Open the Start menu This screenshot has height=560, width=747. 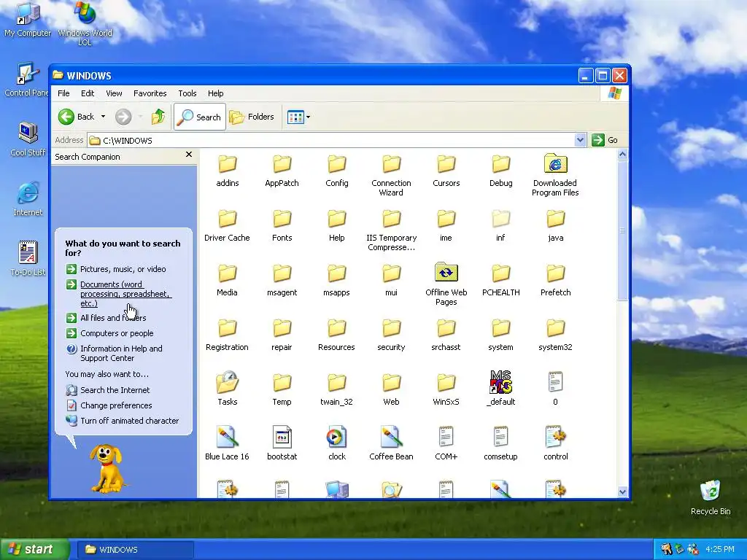pos(35,549)
